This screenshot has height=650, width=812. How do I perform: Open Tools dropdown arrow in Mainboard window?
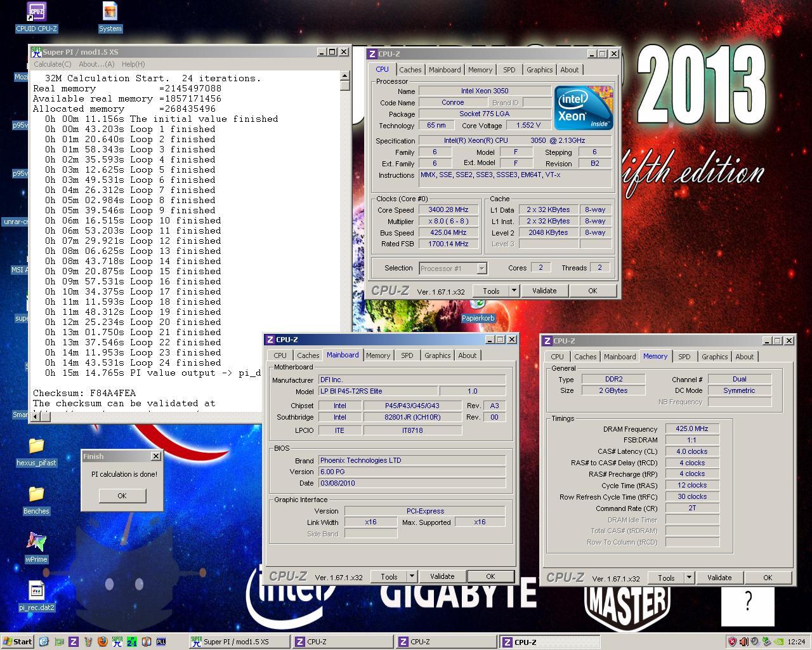click(x=412, y=576)
